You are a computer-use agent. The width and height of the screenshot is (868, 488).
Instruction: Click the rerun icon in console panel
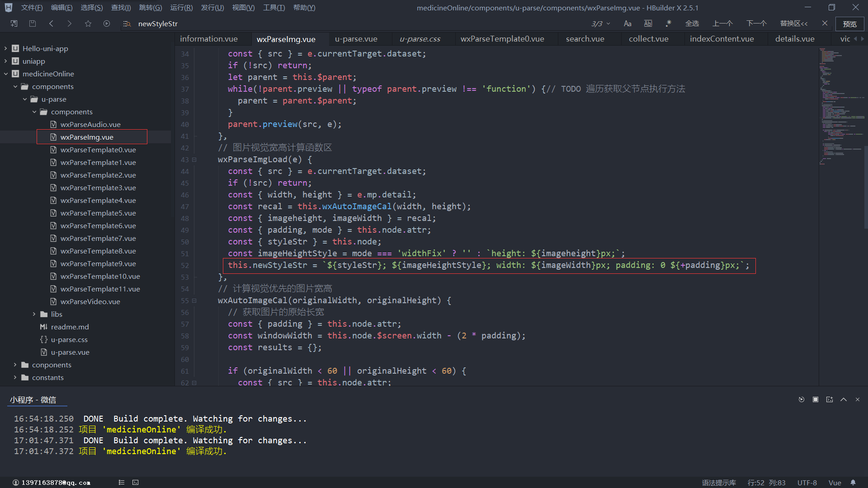click(x=801, y=399)
